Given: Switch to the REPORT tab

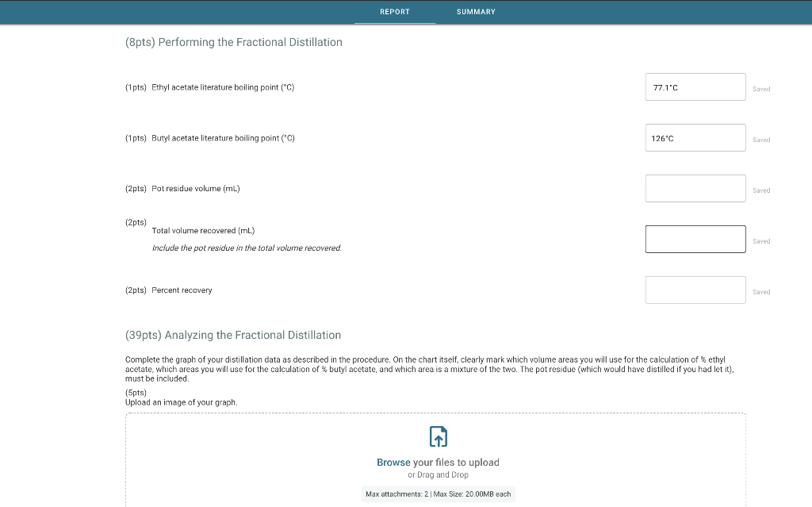Looking at the screenshot, I should [394, 12].
